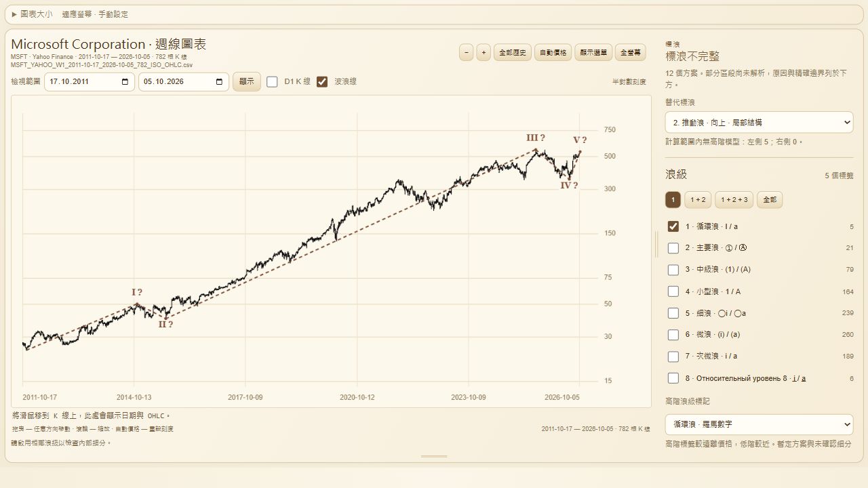Enable the D1 K 線 checkbox
Image resolution: width=868 pixels, height=488 pixels.
tap(272, 81)
